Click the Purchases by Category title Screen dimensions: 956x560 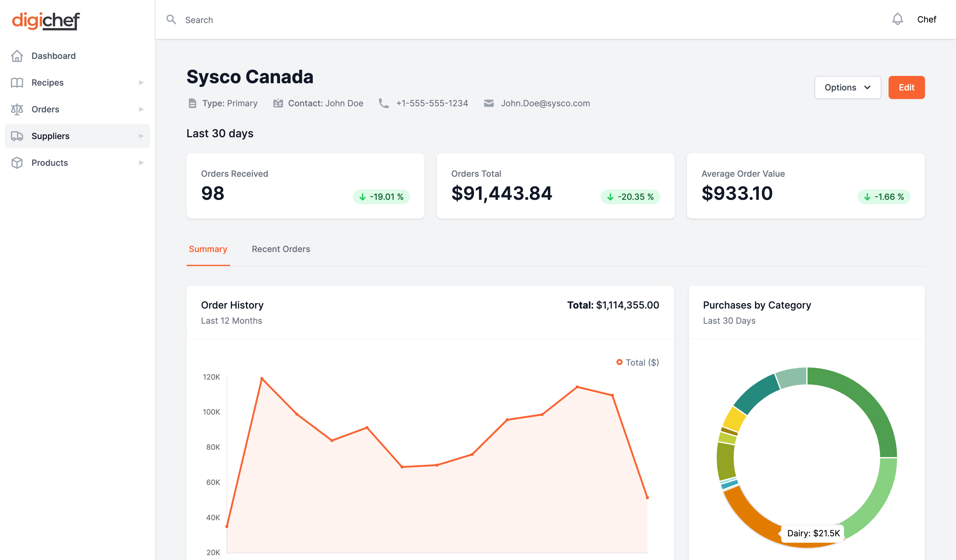point(757,305)
